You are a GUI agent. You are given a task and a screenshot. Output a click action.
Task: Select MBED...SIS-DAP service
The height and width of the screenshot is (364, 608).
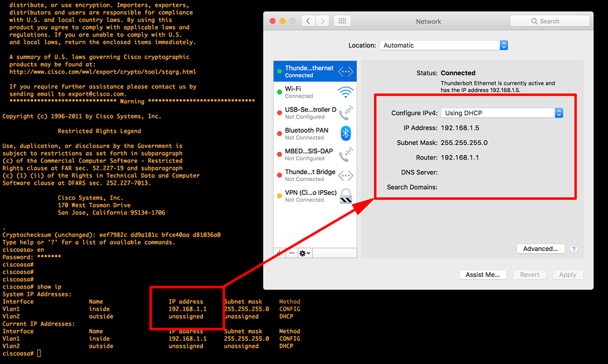coord(315,154)
